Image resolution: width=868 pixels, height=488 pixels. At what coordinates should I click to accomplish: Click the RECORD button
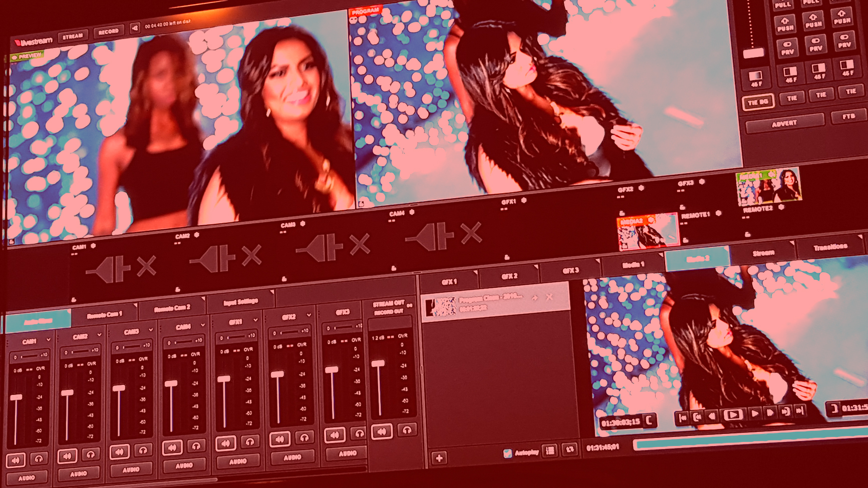point(108,32)
